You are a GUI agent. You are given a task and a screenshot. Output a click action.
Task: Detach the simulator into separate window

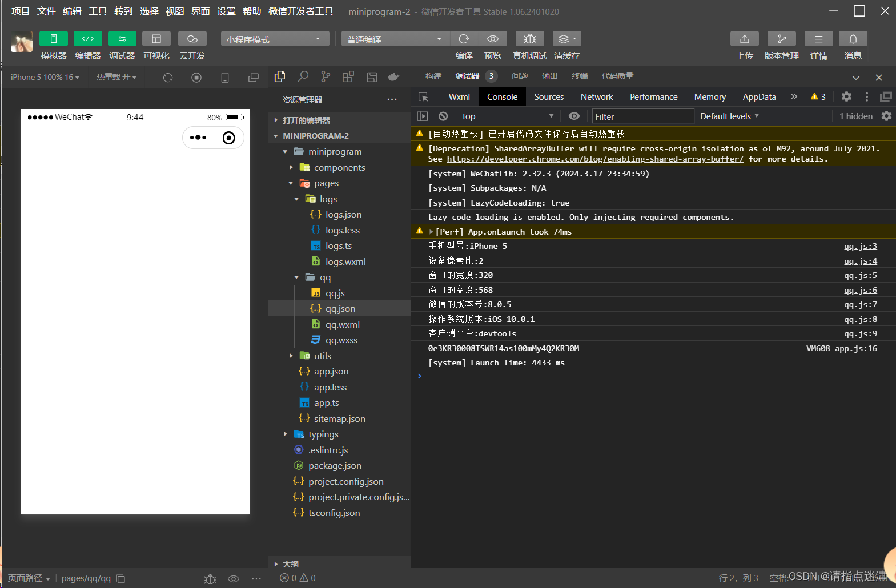254,78
